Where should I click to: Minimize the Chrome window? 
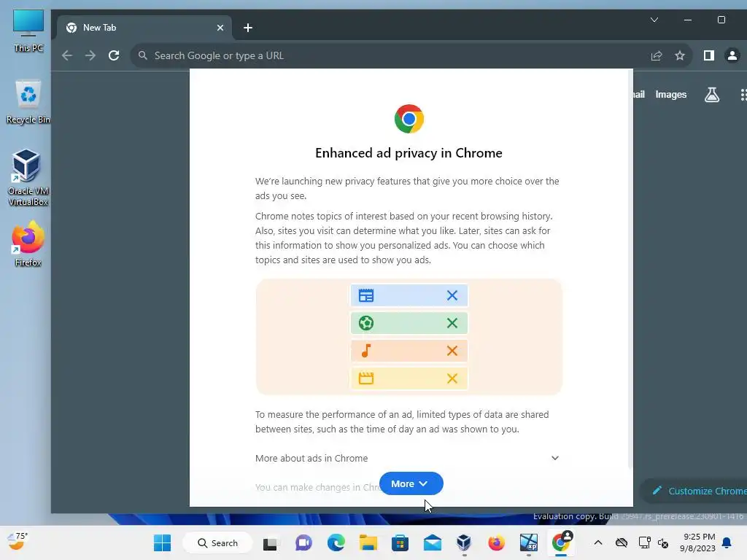click(687, 20)
